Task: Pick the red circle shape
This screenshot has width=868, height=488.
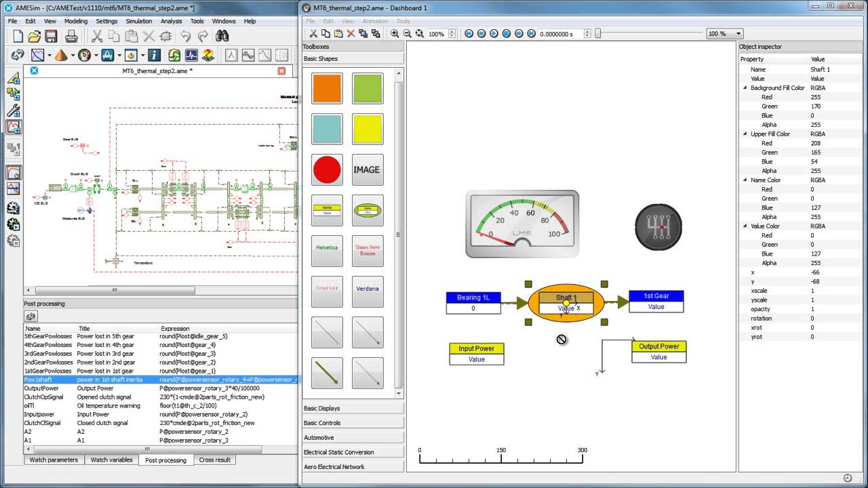Action: 327,169
